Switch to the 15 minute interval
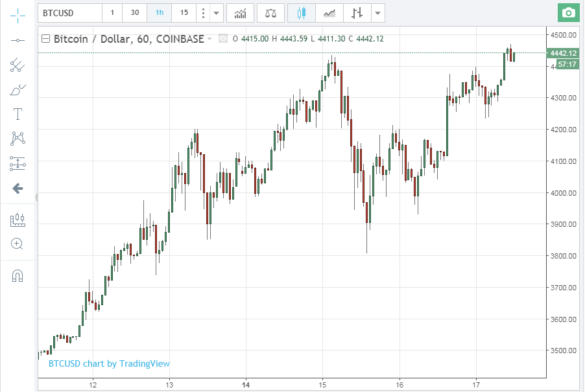Image resolution: width=585 pixels, height=392 pixels. pos(184,13)
